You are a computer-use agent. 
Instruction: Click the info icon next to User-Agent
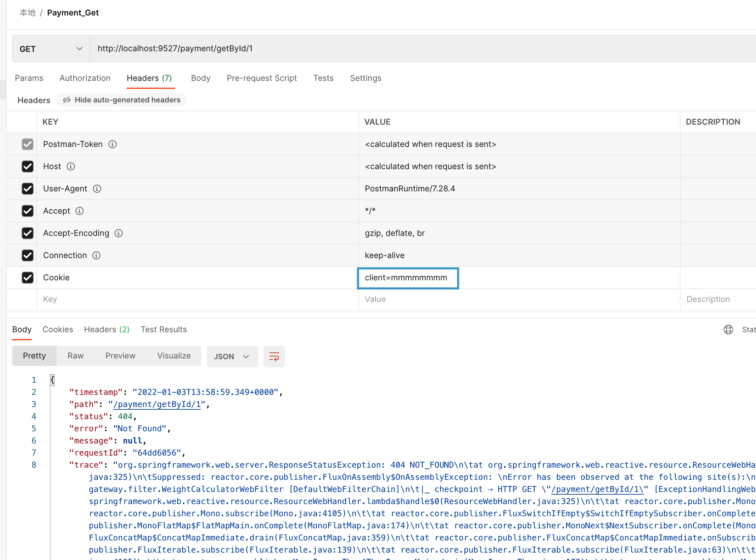tap(97, 188)
